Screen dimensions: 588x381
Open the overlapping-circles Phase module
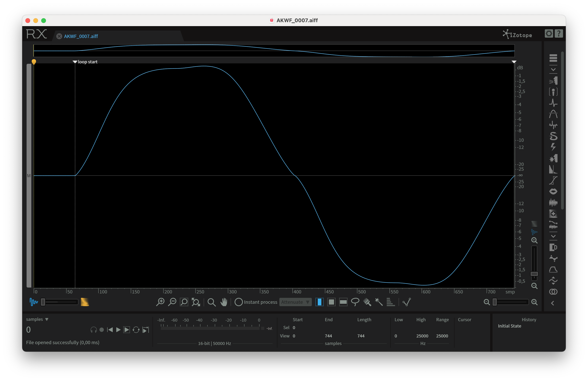click(x=553, y=292)
